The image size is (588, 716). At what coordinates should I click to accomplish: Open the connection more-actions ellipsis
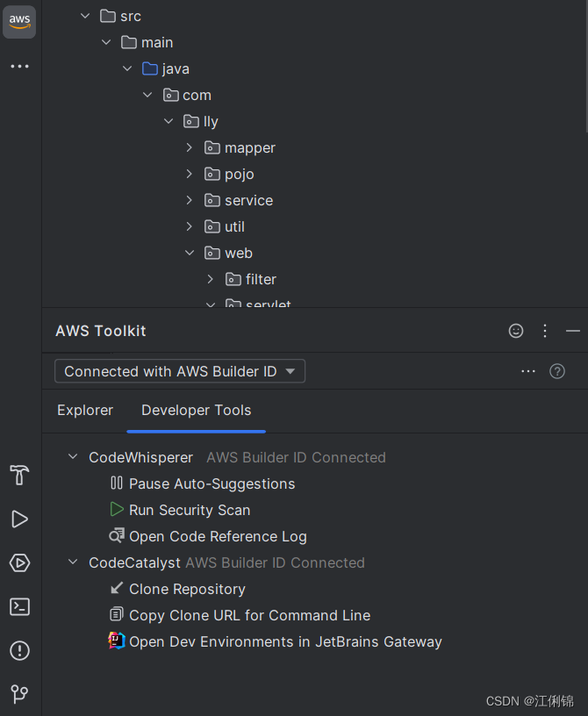point(528,371)
